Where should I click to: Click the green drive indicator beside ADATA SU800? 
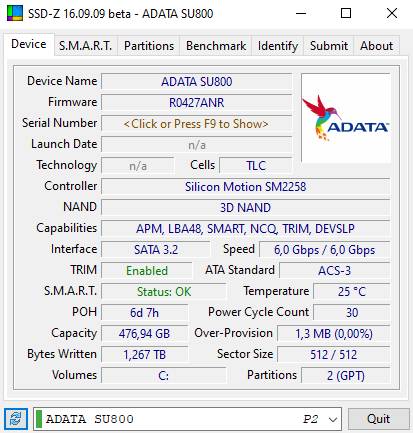(x=39, y=419)
